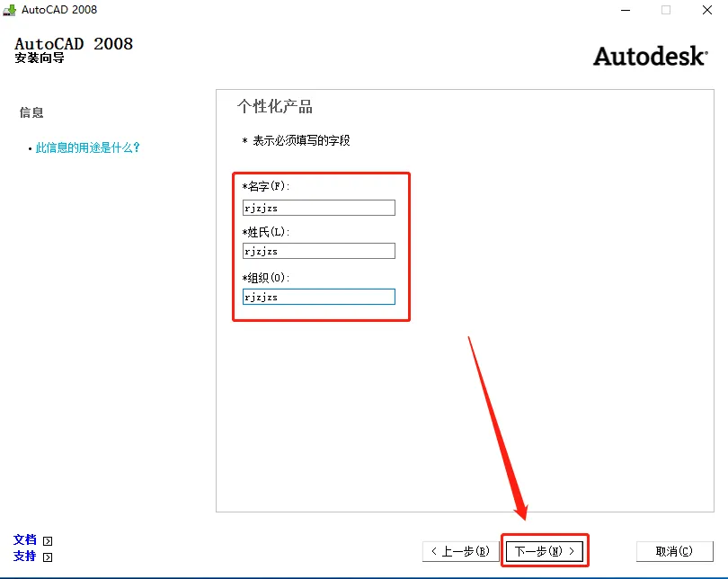Open the 此信息的用途是什么? help link
Image resolution: width=728 pixels, height=579 pixels.
pyautogui.click(x=87, y=147)
